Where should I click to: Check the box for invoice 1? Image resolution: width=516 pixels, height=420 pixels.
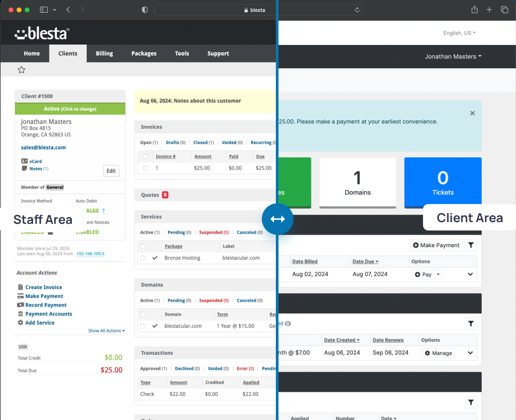[x=145, y=168]
